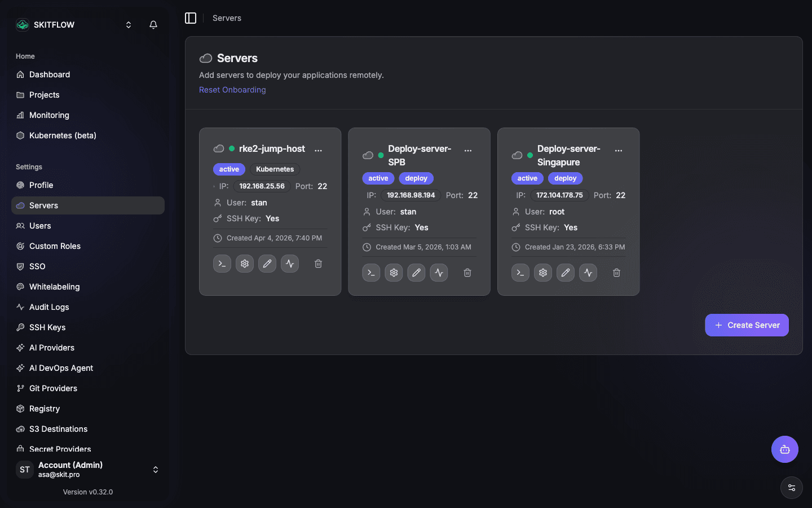Open SSH Keys page
Screen dimensions: 812x508
point(88,327)
